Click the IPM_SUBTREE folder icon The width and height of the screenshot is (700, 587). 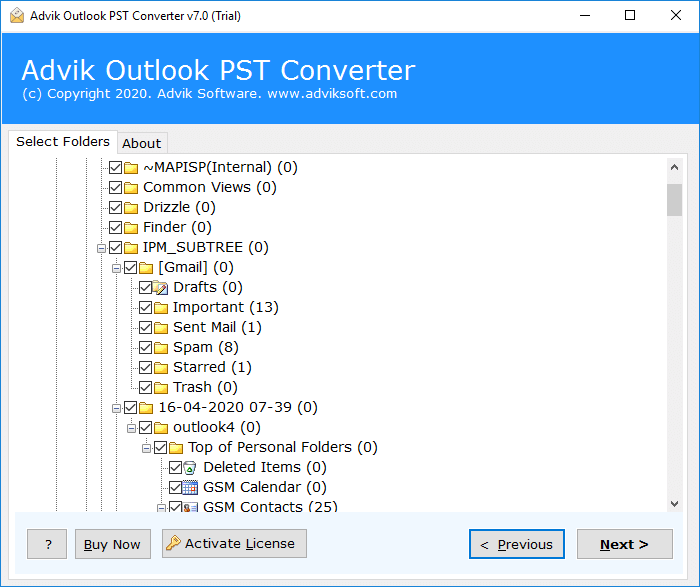[x=131, y=248]
